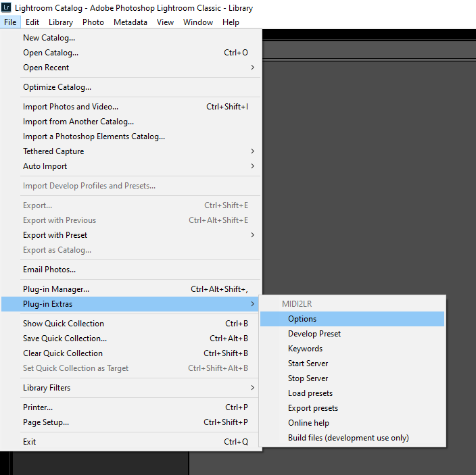Open the Metadata menu
The height and width of the screenshot is (475, 476).
click(130, 22)
